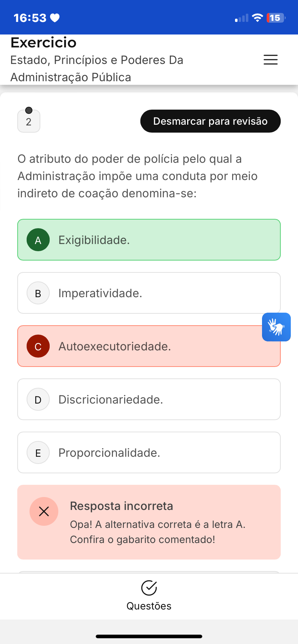
Task: Tap the Confira o gabarito comentado text
Action: [x=143, y=539]
